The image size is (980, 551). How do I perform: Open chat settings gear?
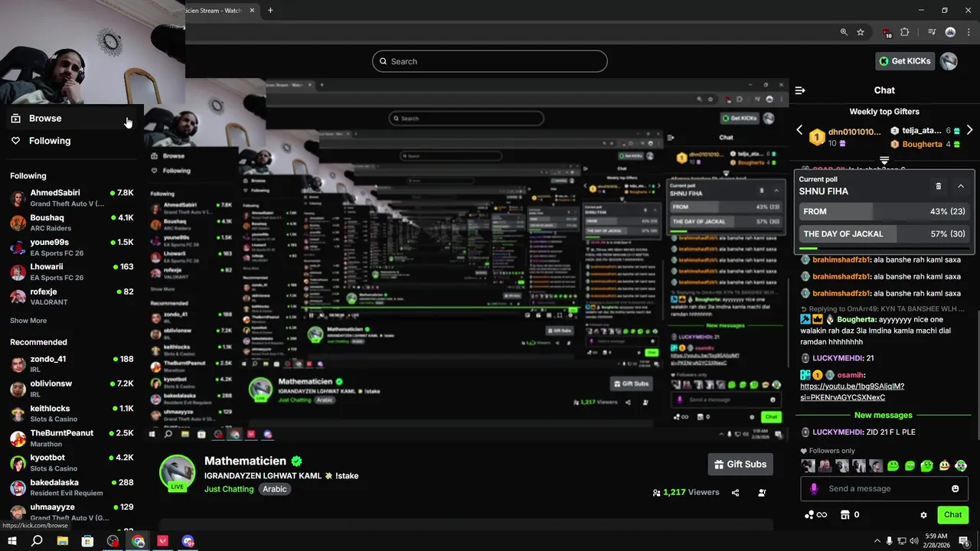923,515
